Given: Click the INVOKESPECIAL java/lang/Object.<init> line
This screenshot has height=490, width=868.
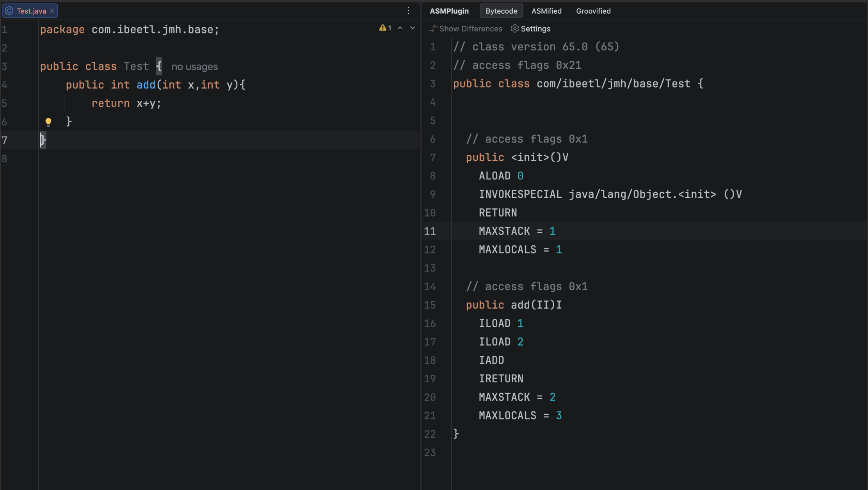Looking at the screenshot, I should (x=610, y=194).
